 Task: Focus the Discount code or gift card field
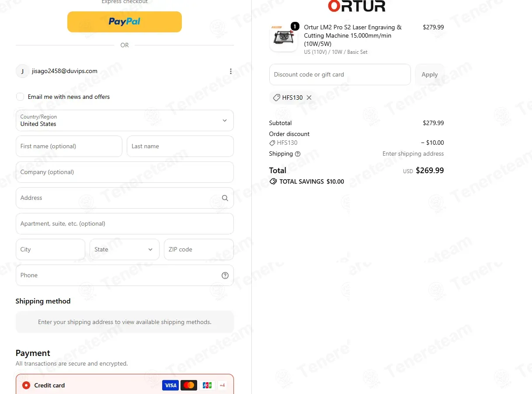pyautogui.click(x=340, y=74)
